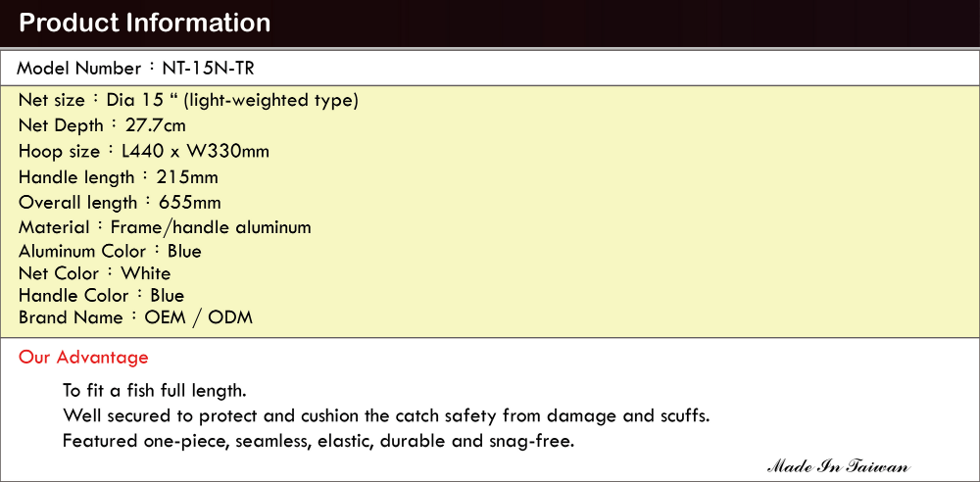Click the Net size Dia 15 line
This screenshot has height=482, width=980.
[x=188, y=100]
